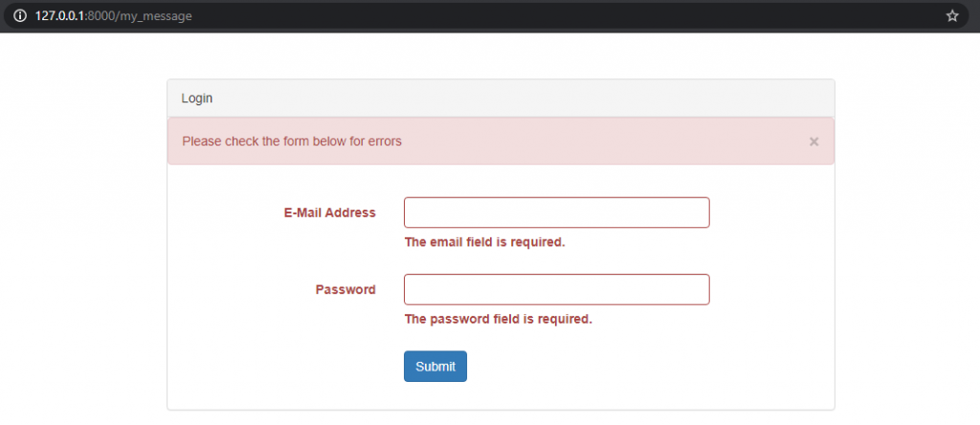Click the empty grey area of the Login header
Image resolution: width=980 pixels, height=425 pixels.
pyautogui.click(x=526, y=98)
